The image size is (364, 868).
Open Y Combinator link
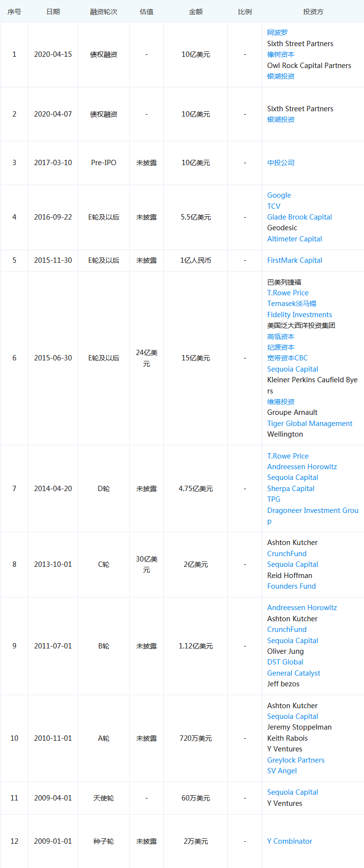coord(290,841)
